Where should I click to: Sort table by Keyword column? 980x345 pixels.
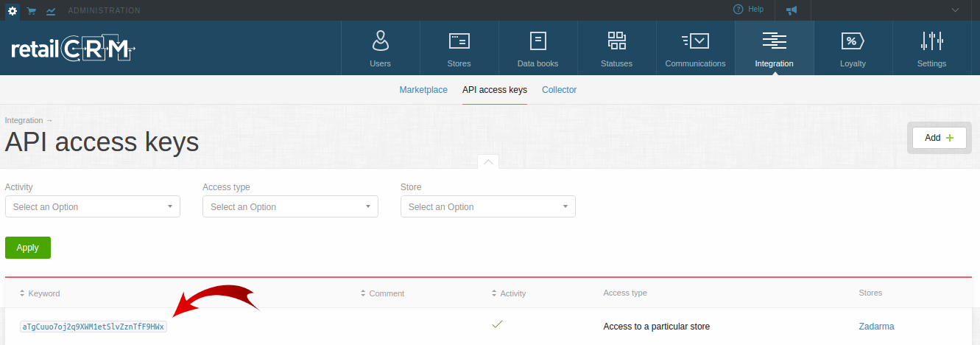pos(40,293)
